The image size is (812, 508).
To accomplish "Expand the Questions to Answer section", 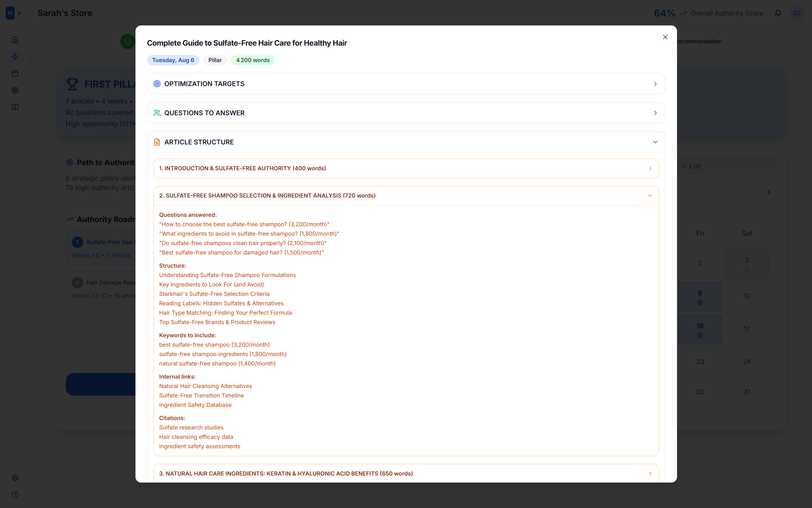I will [x=406, y=113].
